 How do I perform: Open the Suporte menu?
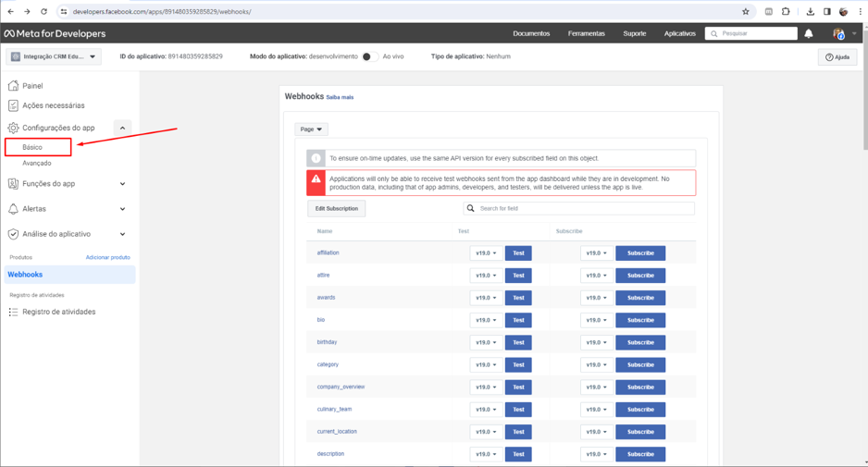point(635,33)
